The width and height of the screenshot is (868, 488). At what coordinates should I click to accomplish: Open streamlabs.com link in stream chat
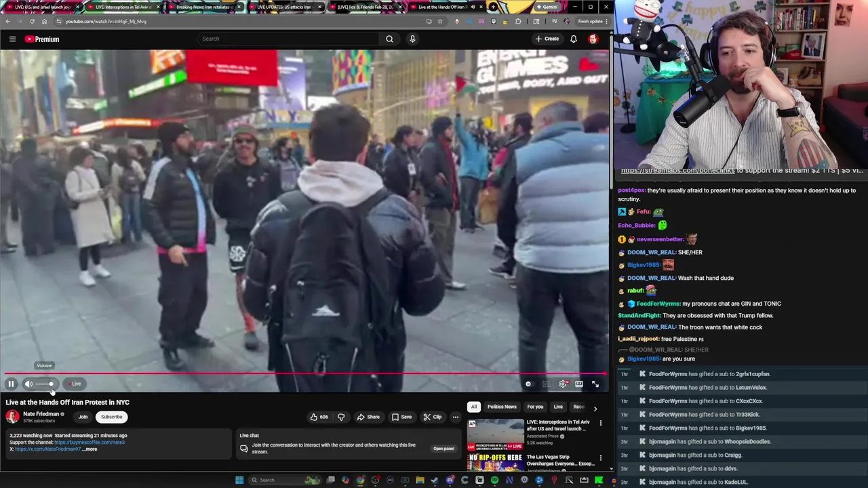pyautogui.click(x=678, y=171)
